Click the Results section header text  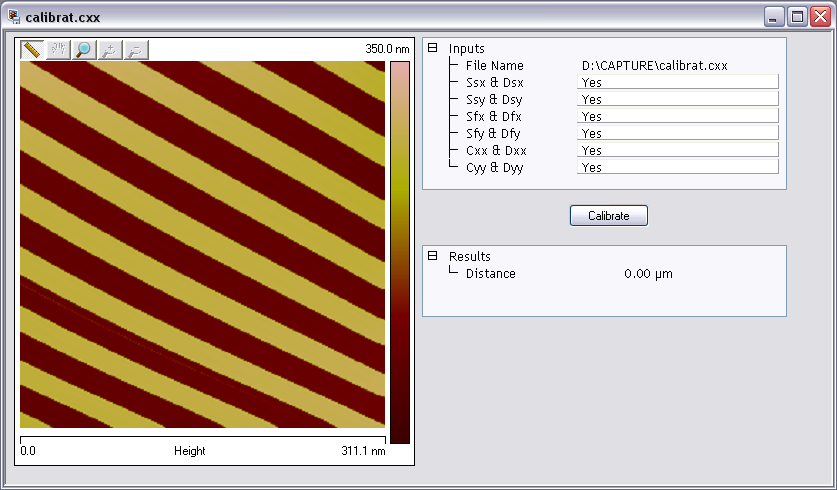click(469, 257)
